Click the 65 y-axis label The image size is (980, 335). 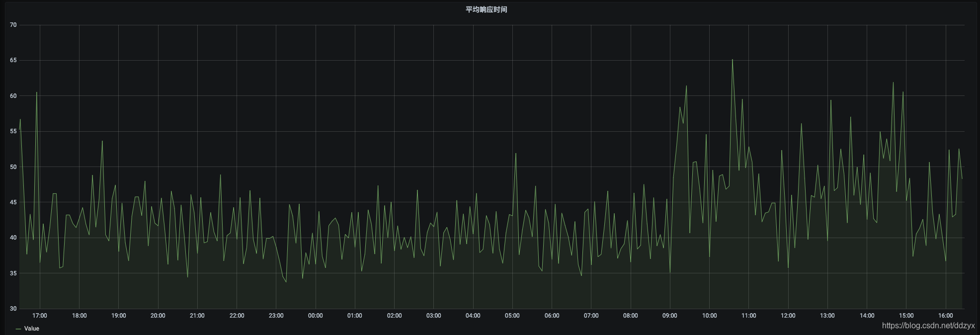(13, 60)
